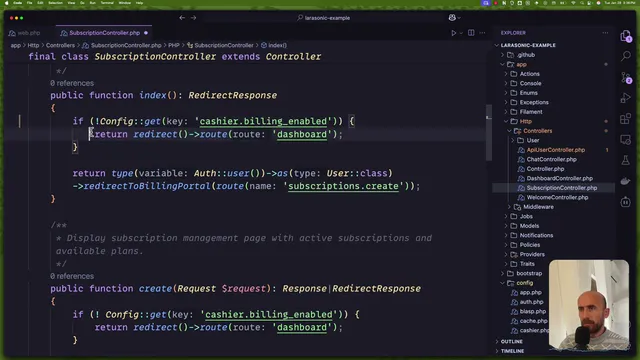Screen dimensions: 640x360
Task: Run the file with the play icon
Action: pyautogui.click(x=453, y=33)
